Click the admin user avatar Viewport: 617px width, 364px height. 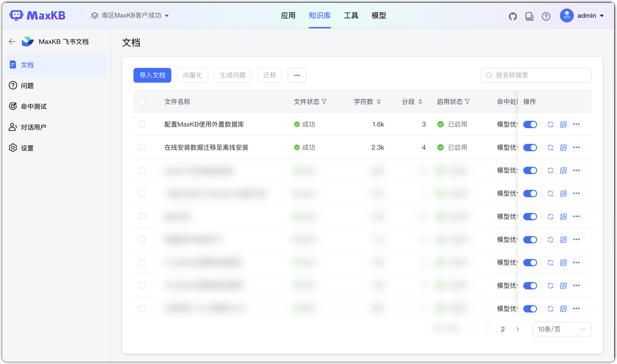567,15
